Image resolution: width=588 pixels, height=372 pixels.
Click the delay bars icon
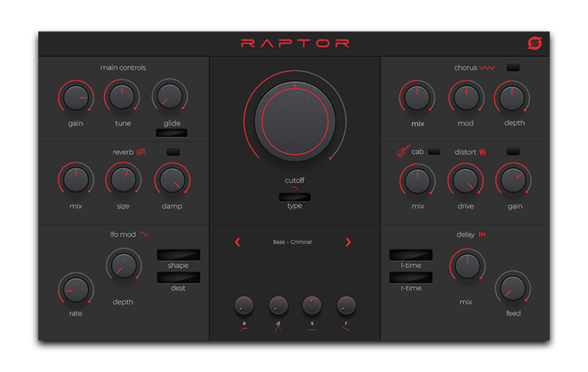point(482,235)
